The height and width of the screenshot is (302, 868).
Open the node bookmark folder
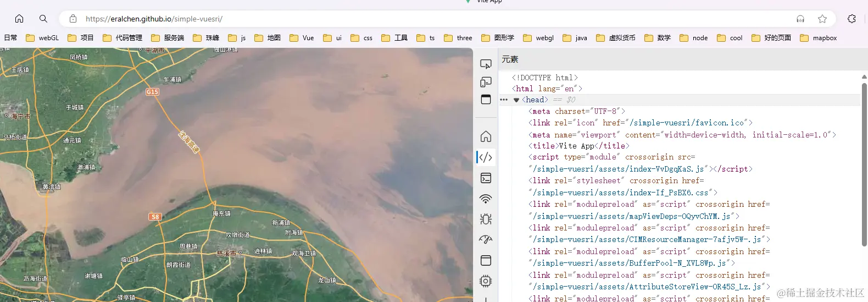click(x=694, y=38)
